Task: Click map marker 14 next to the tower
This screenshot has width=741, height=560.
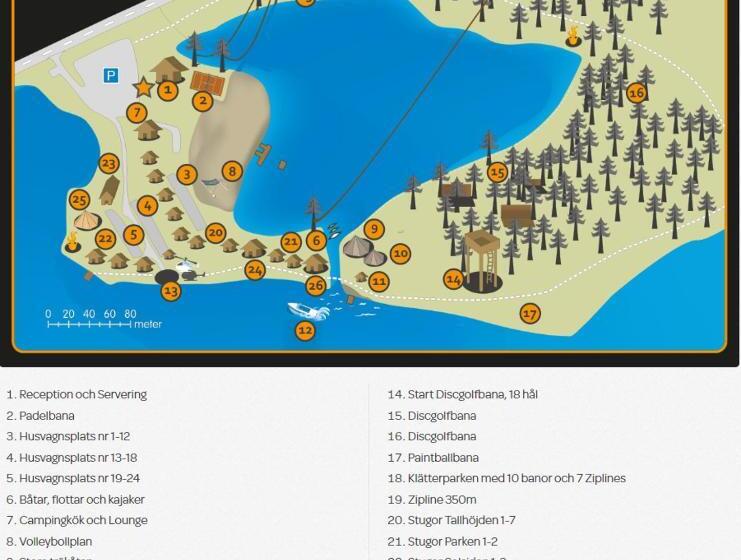Action: pos(454,279)
